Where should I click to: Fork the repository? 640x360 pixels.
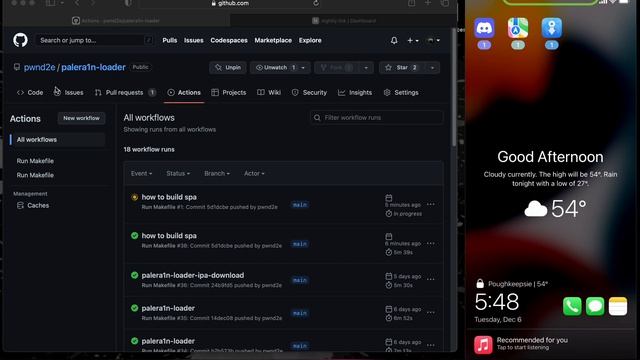tap(337, 68)
